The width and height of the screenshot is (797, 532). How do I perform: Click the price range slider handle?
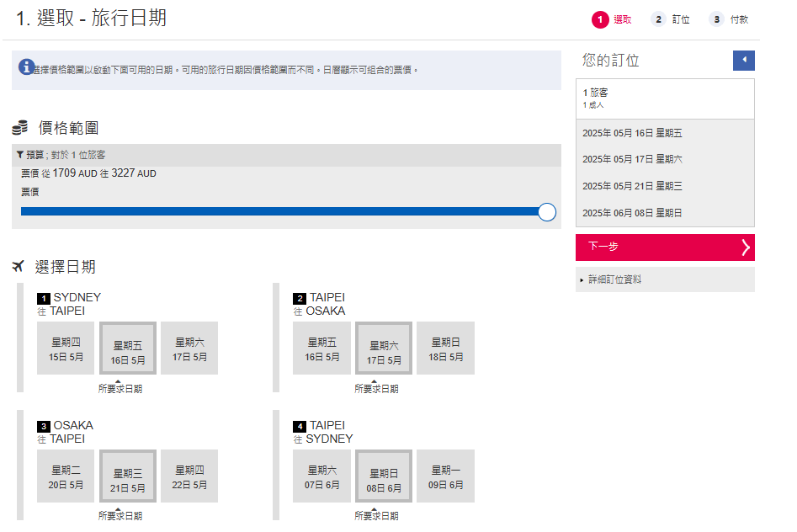pyautogui.click(x=546, y=212)
